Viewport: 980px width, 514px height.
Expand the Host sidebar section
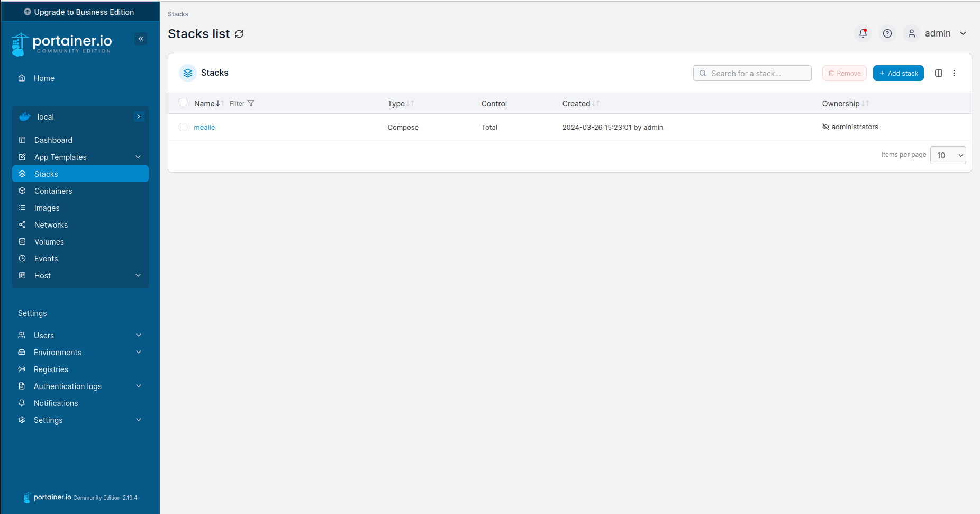tap(42, 275)
